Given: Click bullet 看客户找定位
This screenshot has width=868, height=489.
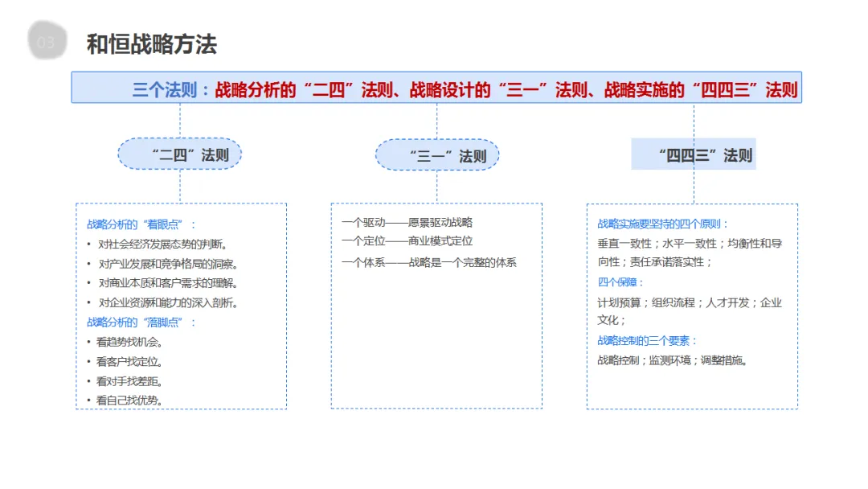Looking at the screenshot, I should tap(129, 362).
